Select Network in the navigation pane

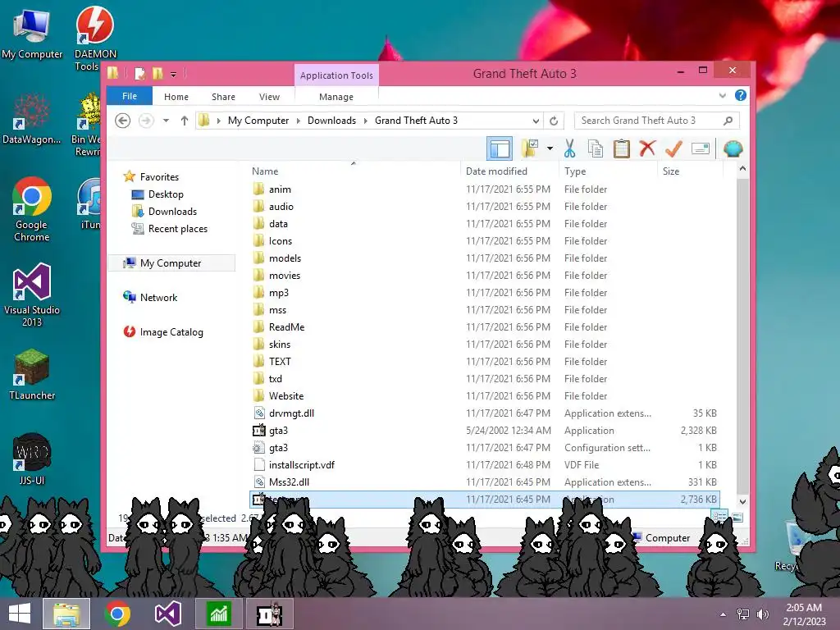(151, 297)
